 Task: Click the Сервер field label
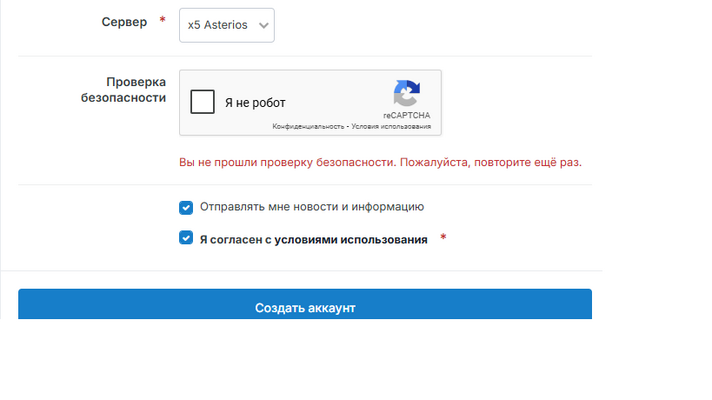tap(124, 22)
